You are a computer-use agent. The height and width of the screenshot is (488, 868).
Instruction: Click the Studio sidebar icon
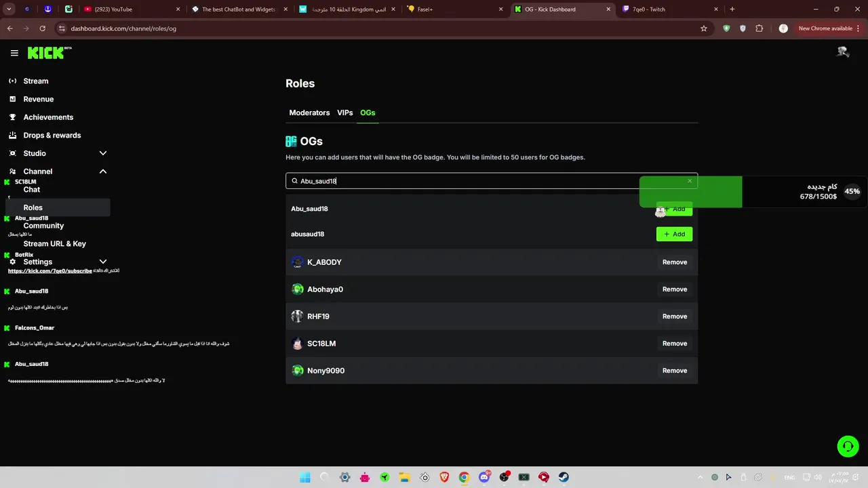coord(12,153)
